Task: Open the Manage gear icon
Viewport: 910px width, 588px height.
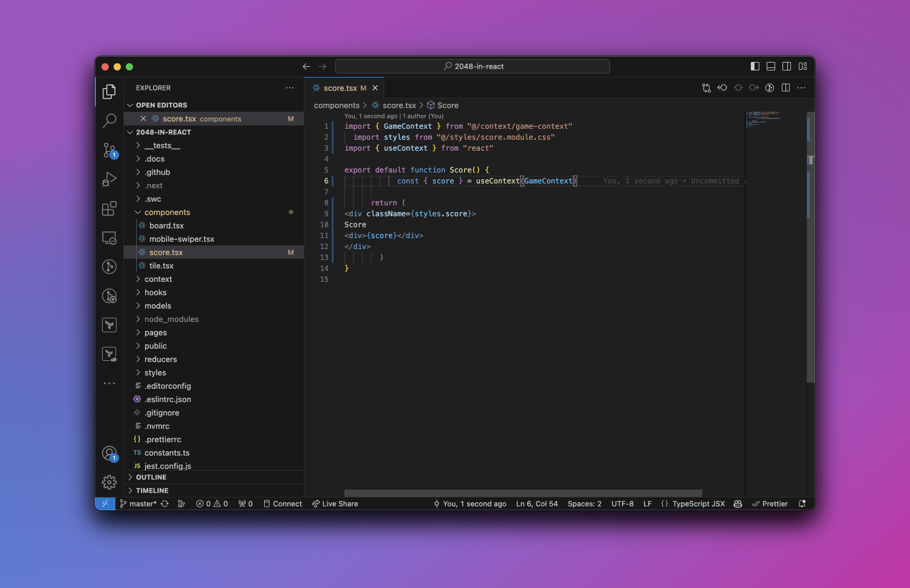Action: (109, 482)
